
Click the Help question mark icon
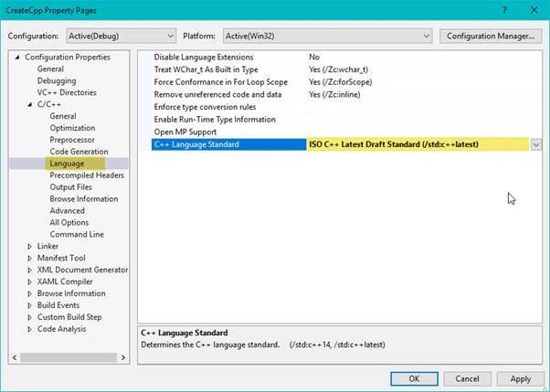pyautogui.click(x=504, y=10)
